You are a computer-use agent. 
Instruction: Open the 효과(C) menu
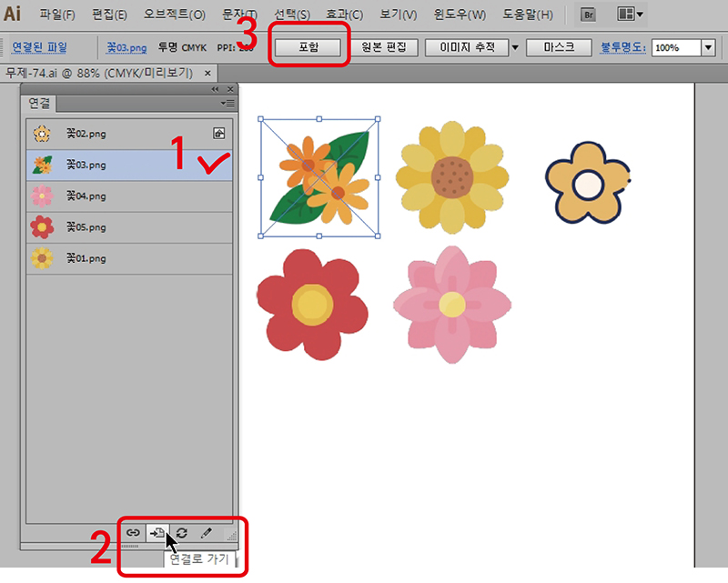(x=345, y=15)
